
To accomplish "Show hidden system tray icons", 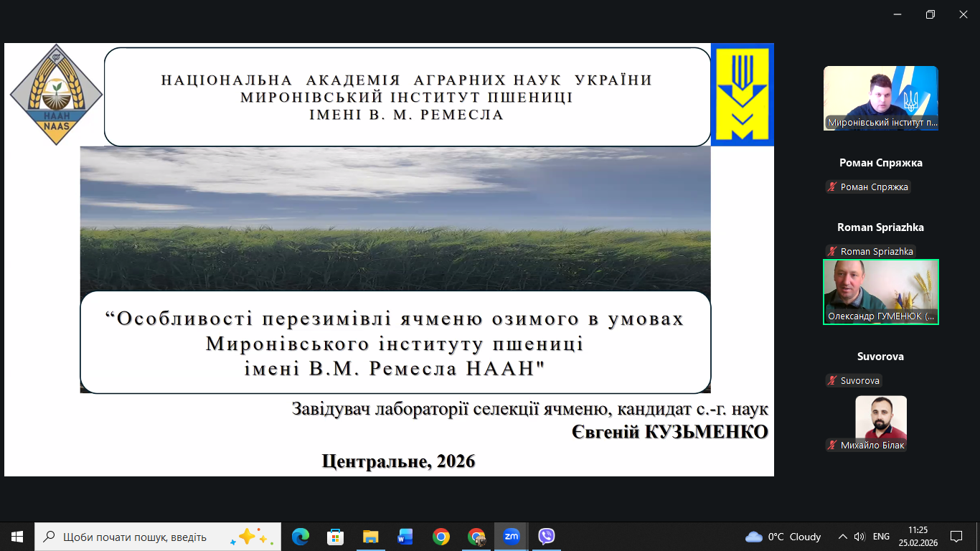I will (843, 537).
